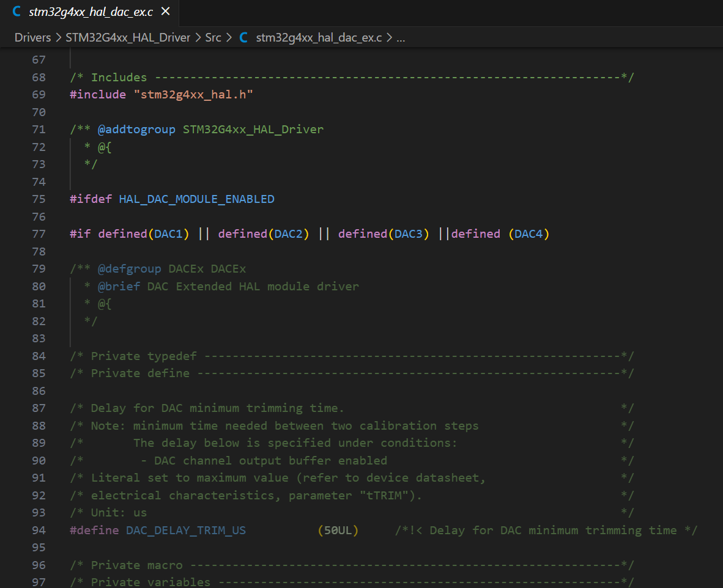This screenshot has height=588, width=723.
Task: Click the @defgroup tag on line 79
Action: pos(129,268)
